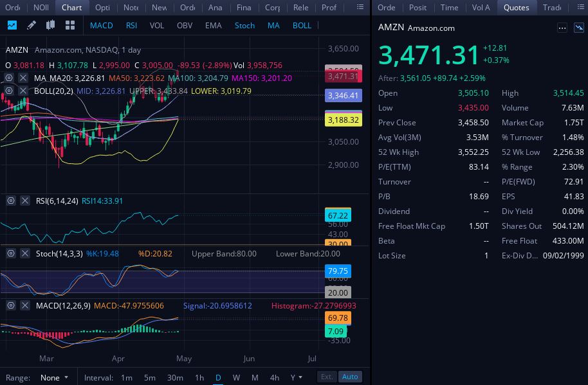Toggle the MACD indicator button
Image resolution: width=588 pixels, height=385 pixels.
[x=101, y=26]
